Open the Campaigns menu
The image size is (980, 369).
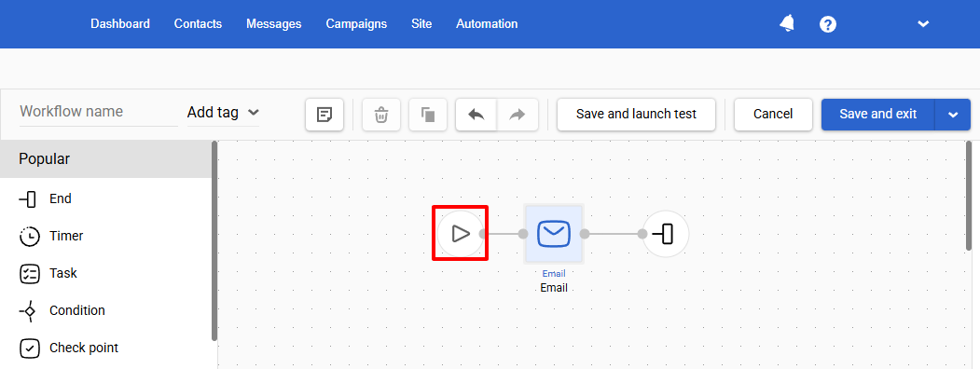[x=356, y=23]
